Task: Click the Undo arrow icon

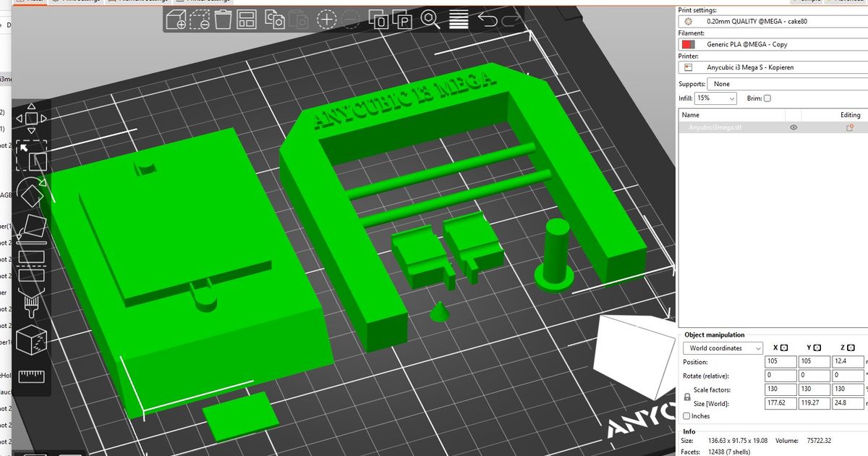Action: (x=486, y=20)
